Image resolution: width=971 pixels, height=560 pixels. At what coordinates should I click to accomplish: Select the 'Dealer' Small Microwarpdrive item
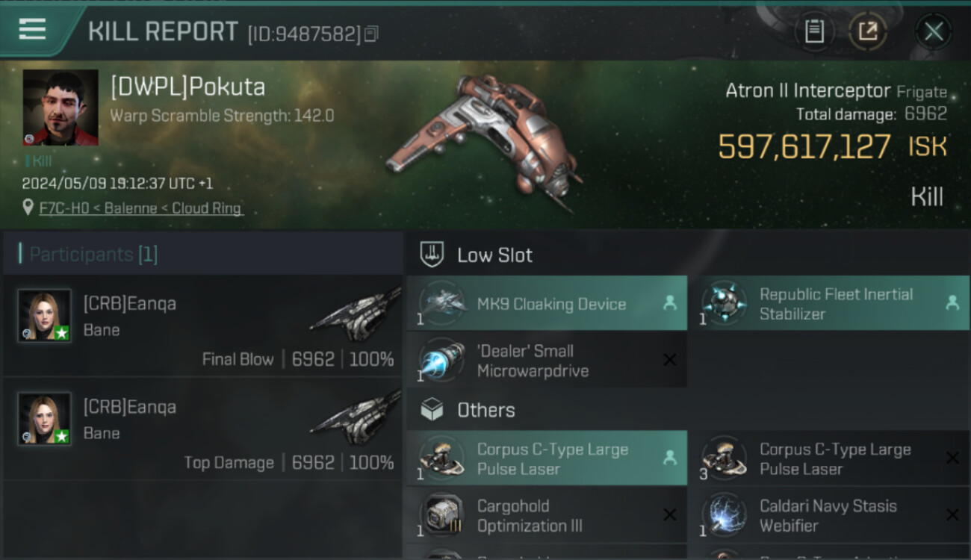[x=547, y=361]
